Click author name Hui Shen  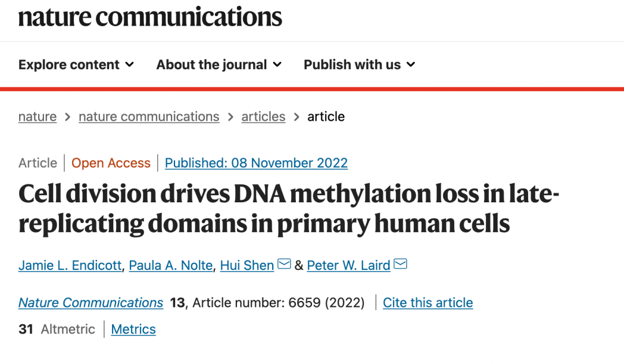tap(247, 265)
